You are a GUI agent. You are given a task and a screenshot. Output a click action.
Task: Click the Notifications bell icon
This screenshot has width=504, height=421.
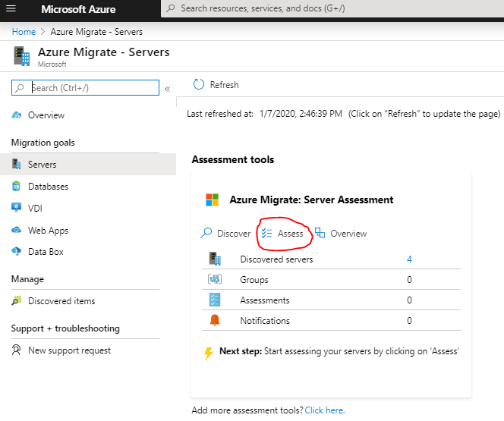215,320
